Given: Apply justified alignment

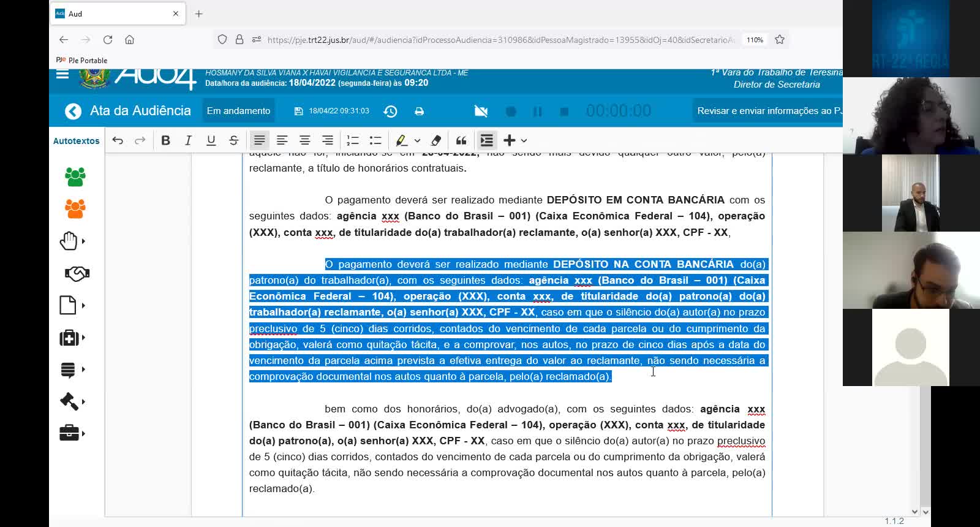Looking at the screenshot, I should coord(259,140).
